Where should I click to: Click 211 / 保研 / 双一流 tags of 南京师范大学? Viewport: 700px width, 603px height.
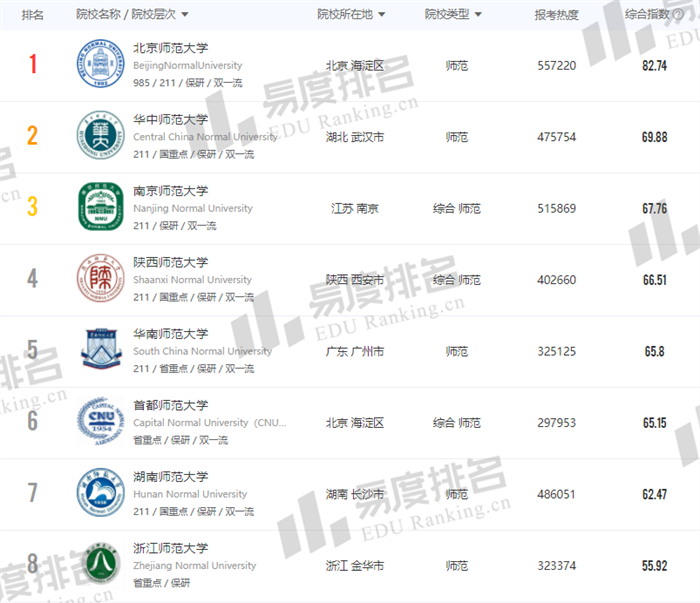[175, 225]
